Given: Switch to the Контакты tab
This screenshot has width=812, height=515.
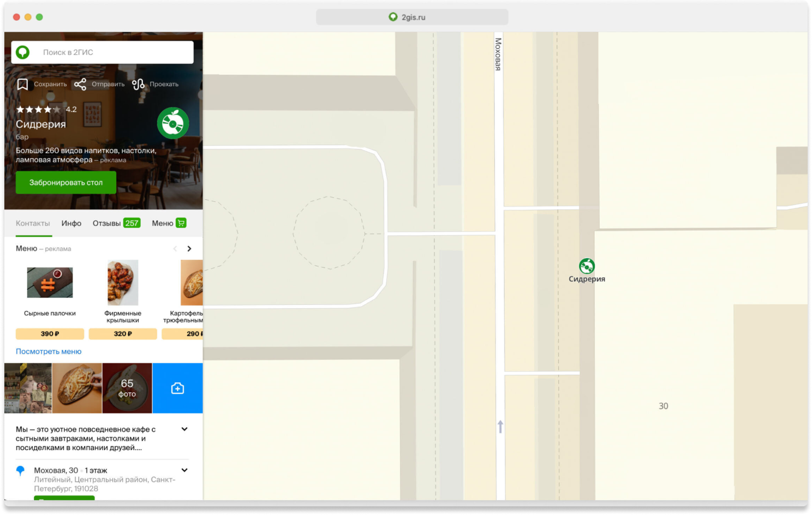Looking at the screenshot, I should pyautogui.click(x=33, y=224).
